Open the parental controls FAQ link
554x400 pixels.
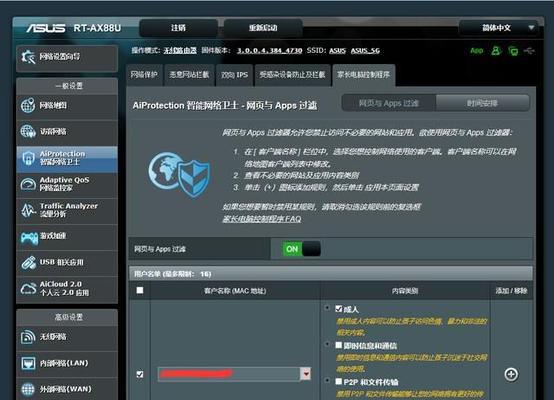pos(262,219)
